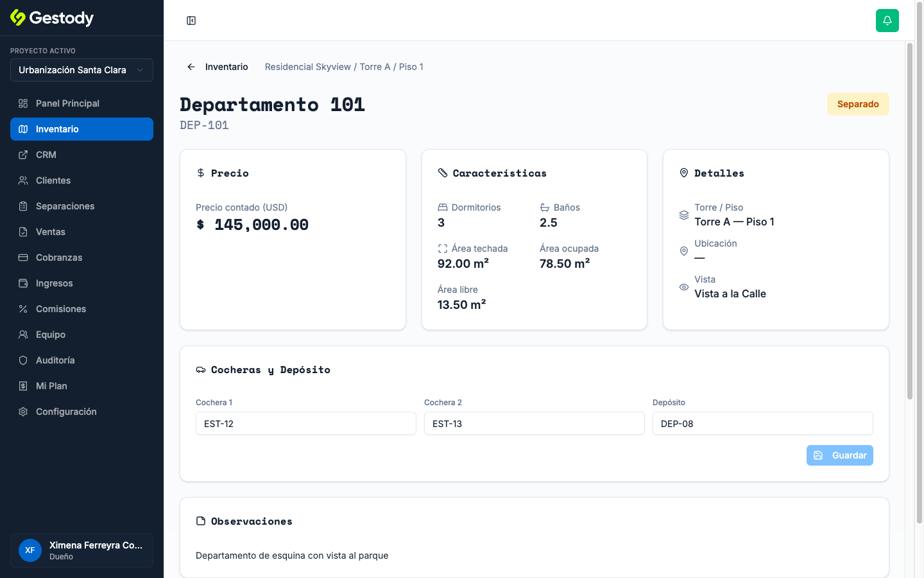Click the back arrow next to Inventario
This screenshot has width=924, height=578.
point(191,67)
